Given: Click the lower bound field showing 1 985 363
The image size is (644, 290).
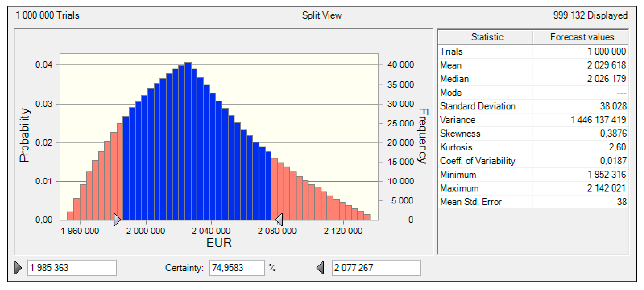Looking at the screenshot, I should (72, 268).
